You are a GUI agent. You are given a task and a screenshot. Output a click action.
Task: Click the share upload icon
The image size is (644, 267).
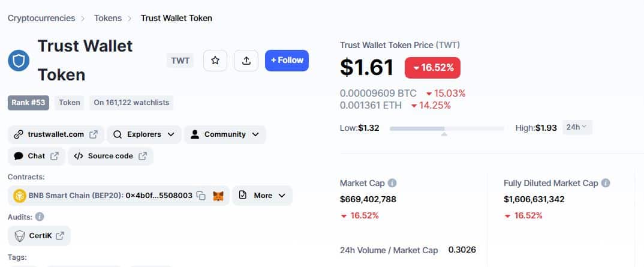click(x=246, y=61)
